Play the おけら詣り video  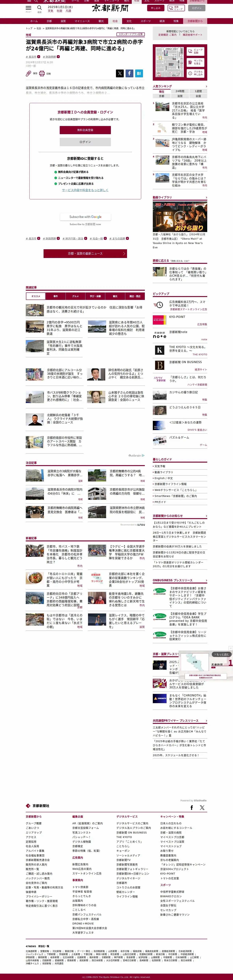coord(180,217)
